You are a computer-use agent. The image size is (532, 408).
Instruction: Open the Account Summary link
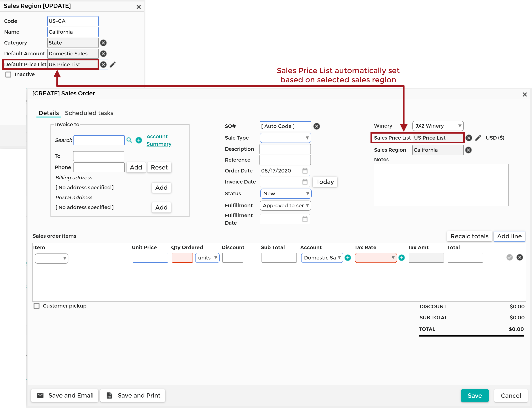(x=159, y=140)
